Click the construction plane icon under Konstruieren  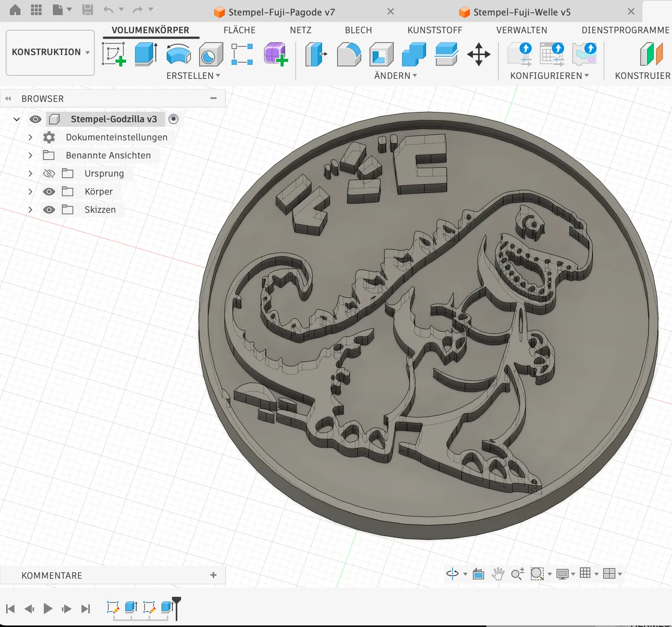[x=651, y=54]
